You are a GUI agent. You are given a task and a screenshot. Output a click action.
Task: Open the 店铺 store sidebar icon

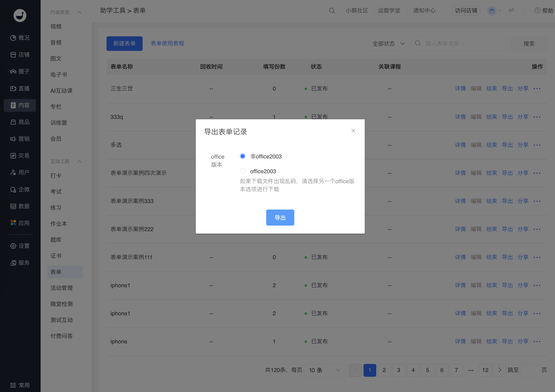[13, 55]
